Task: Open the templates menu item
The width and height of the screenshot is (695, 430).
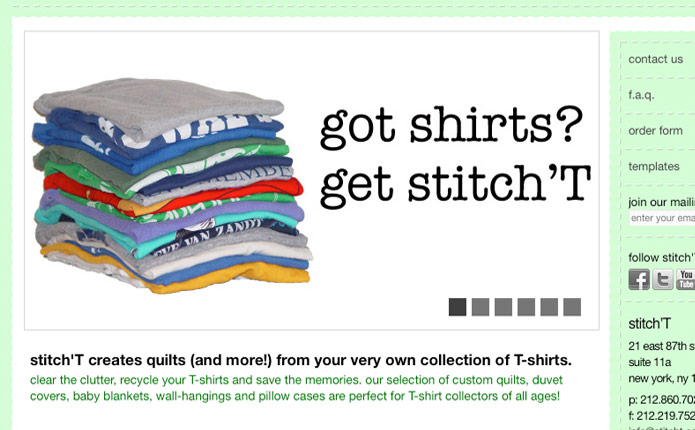Action: coord(654,167)
